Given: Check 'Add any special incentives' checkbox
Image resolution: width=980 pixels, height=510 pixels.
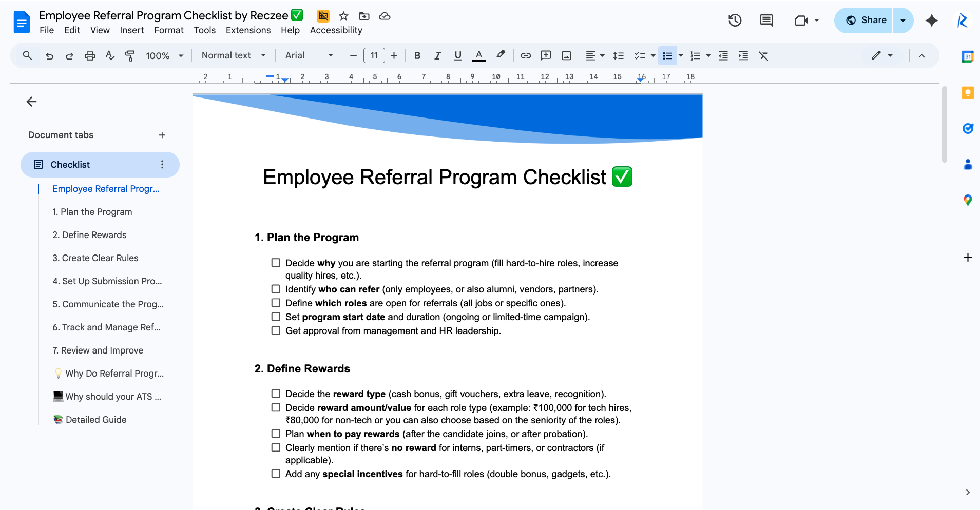Looking at the screenshot, I should point(276,474).
